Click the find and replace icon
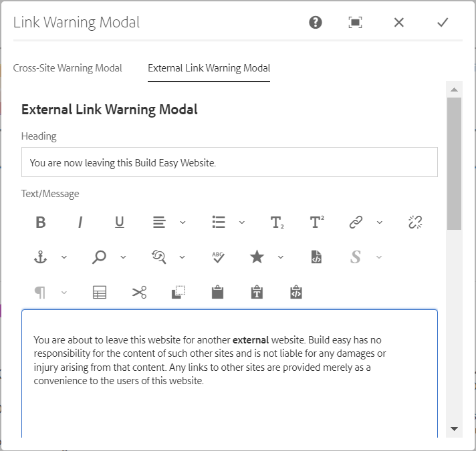 pos(158,257)
